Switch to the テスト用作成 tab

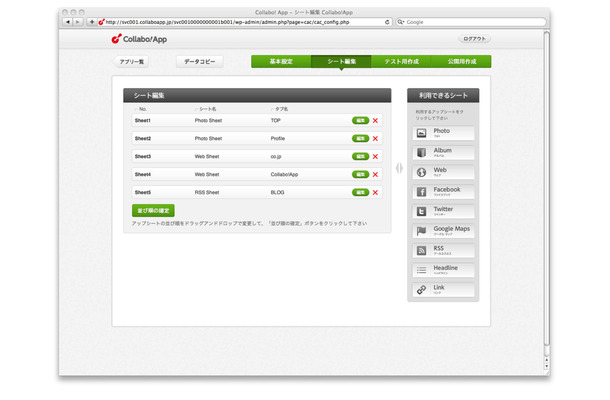pyautogui.click(x=401, y=61)
